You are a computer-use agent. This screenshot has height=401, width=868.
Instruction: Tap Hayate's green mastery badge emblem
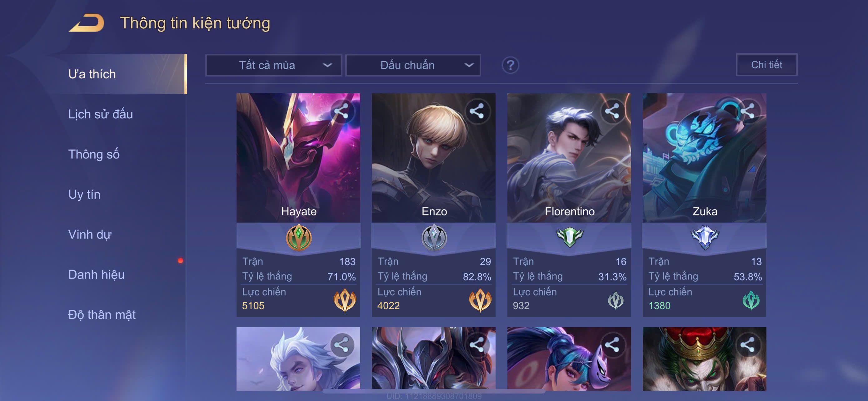click(x=298, y=238)
